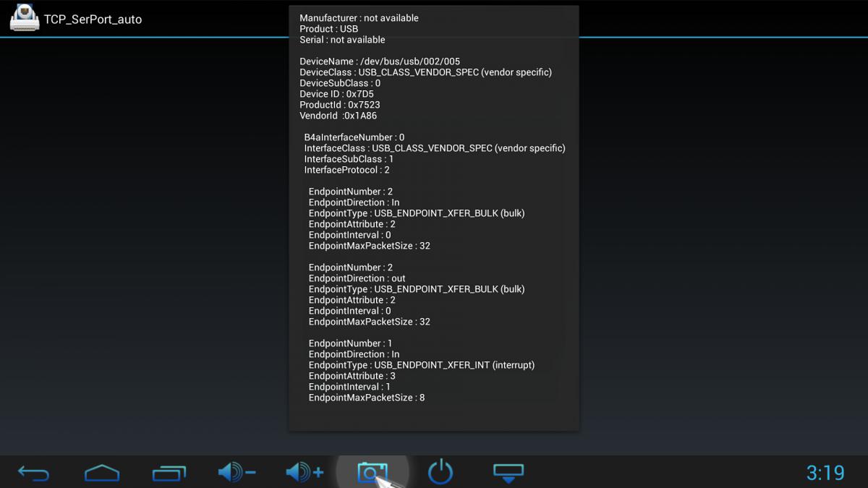This screenshot has width=868, height=488.
Task: Tap the EndpointMaxPacketSize 8 line
Action: 366,398
